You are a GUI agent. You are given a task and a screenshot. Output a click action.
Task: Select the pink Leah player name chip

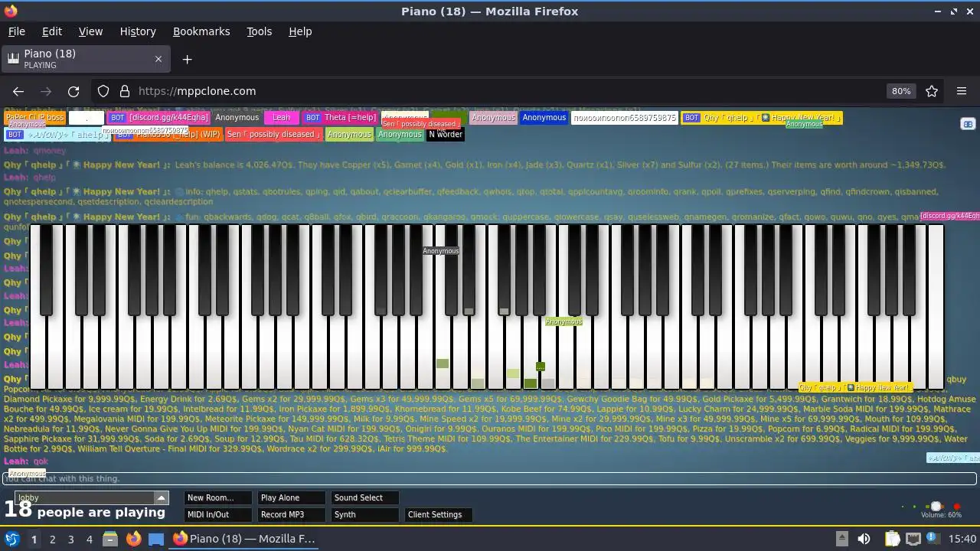pos(282,117)
